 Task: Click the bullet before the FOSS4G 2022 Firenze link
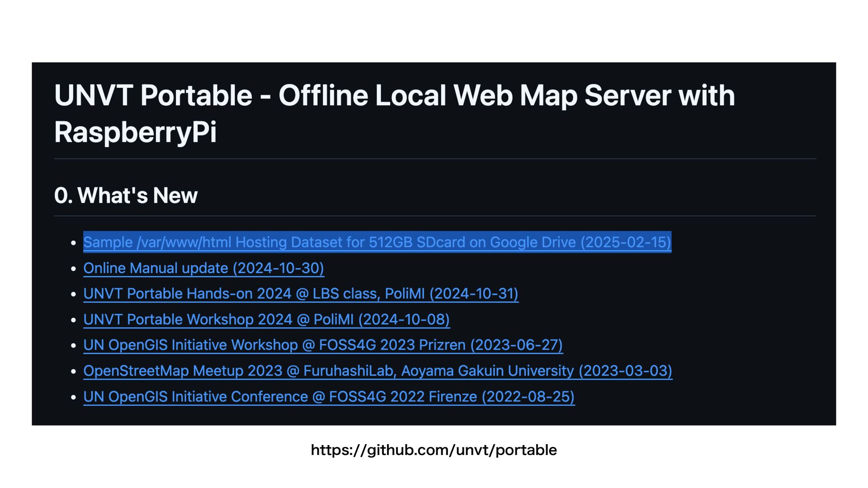pyautogui.click(x=74, y=398)
